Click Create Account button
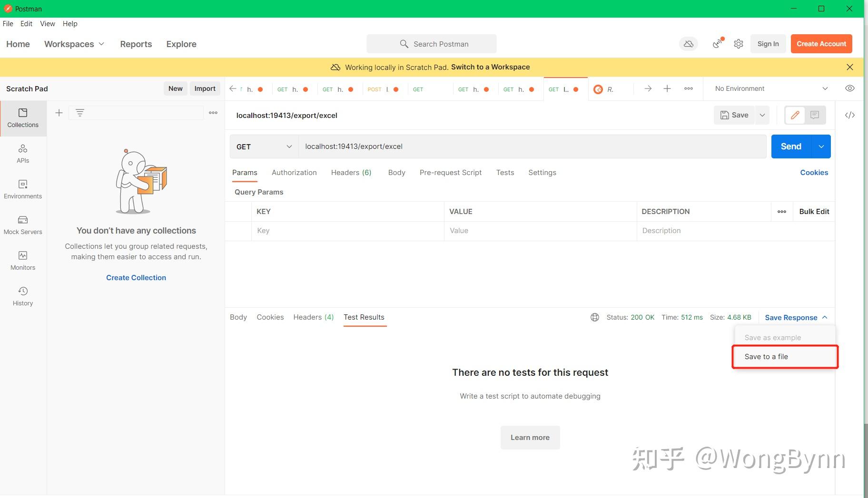The width and height of the screenshot is (868, 498). 821,44
